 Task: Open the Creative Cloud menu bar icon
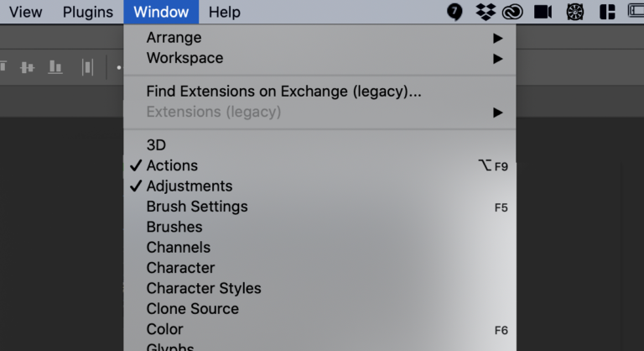512,12
